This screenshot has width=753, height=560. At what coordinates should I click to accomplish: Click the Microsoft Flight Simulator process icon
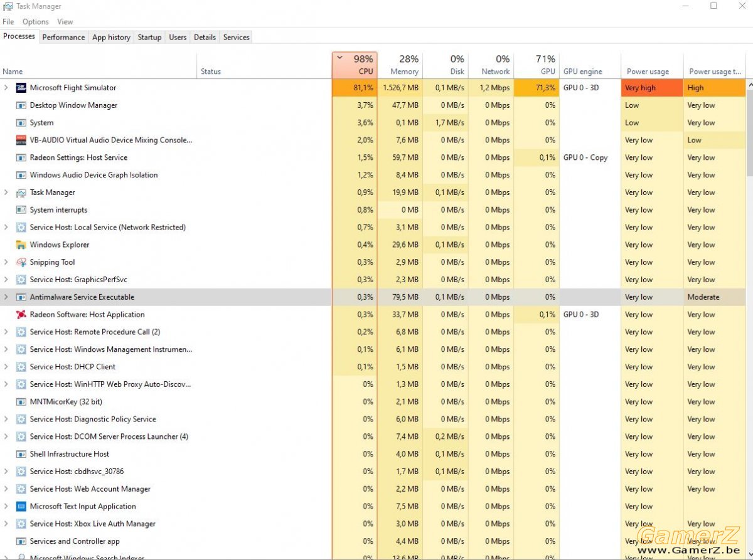tap(21, 88)
